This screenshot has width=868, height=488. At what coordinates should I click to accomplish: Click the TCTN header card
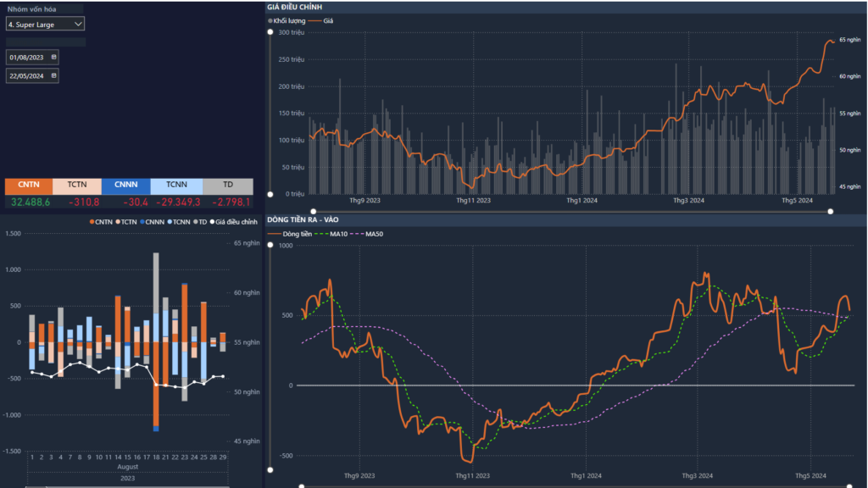point(77,184)
